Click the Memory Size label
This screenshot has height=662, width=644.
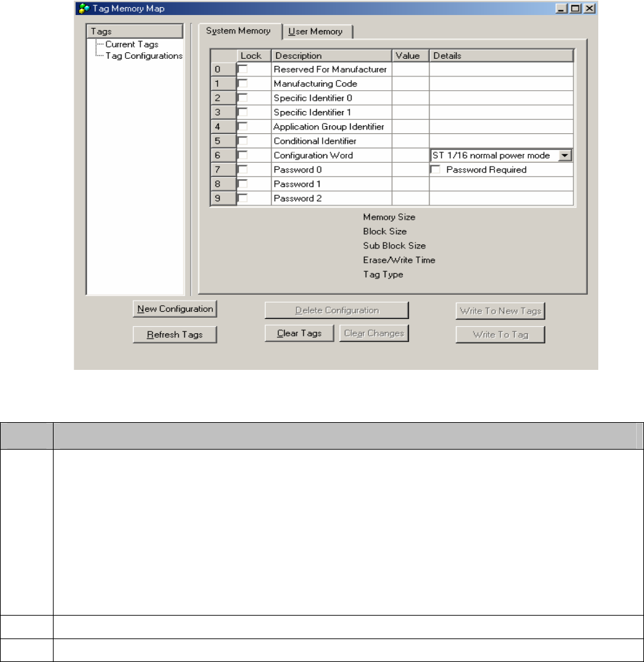pos(389,217)
